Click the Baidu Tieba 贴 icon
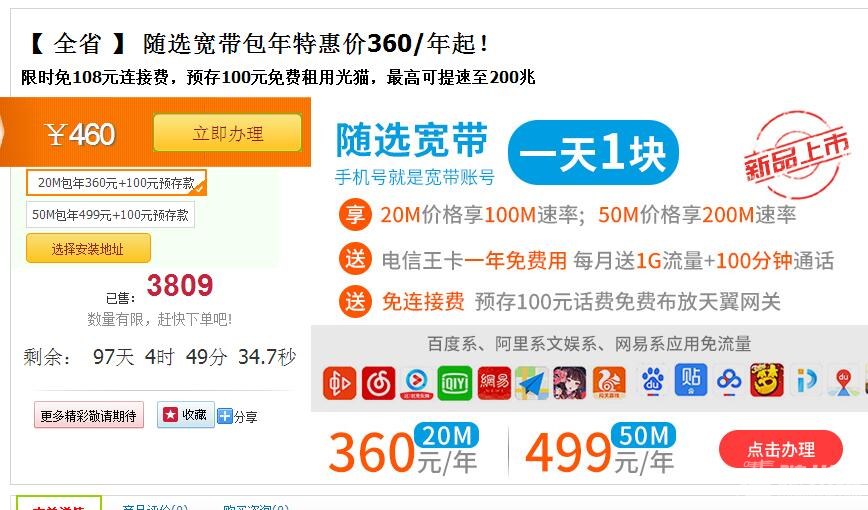Screen dimensions: 868x510 [691, 380]
